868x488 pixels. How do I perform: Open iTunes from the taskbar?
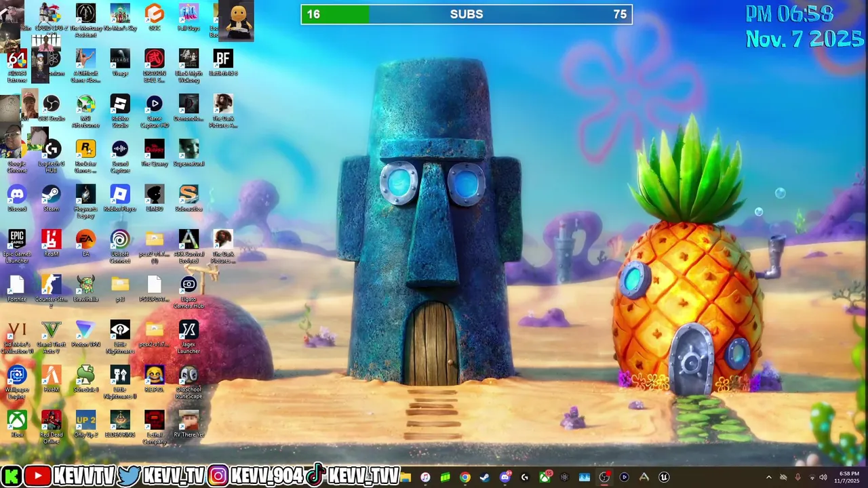[425, 477]
